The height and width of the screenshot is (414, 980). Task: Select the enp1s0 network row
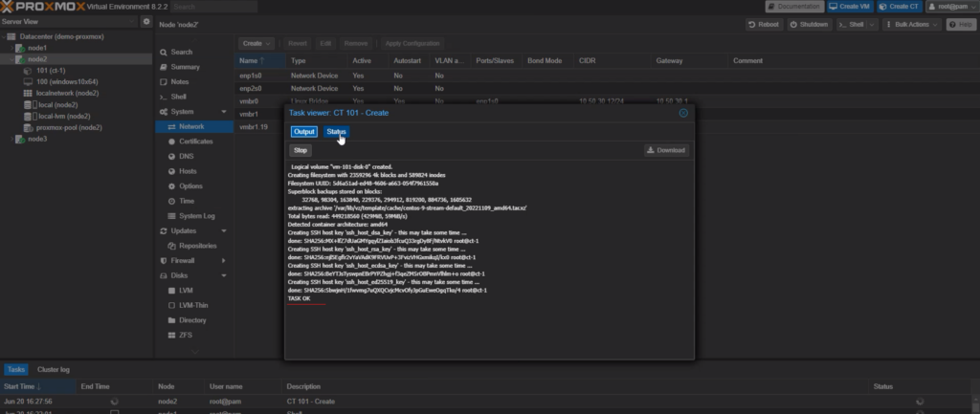(x=606, y=76)
